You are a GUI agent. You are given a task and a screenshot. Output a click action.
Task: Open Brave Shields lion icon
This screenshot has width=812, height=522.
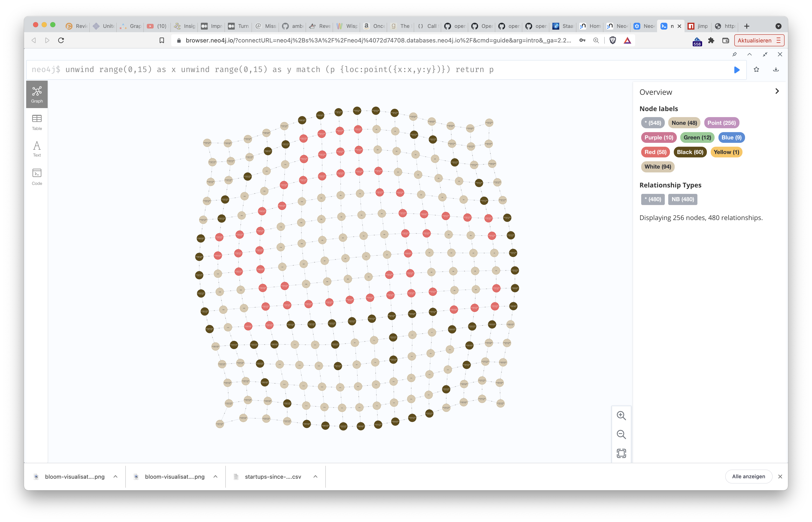[x=613, y=40]
